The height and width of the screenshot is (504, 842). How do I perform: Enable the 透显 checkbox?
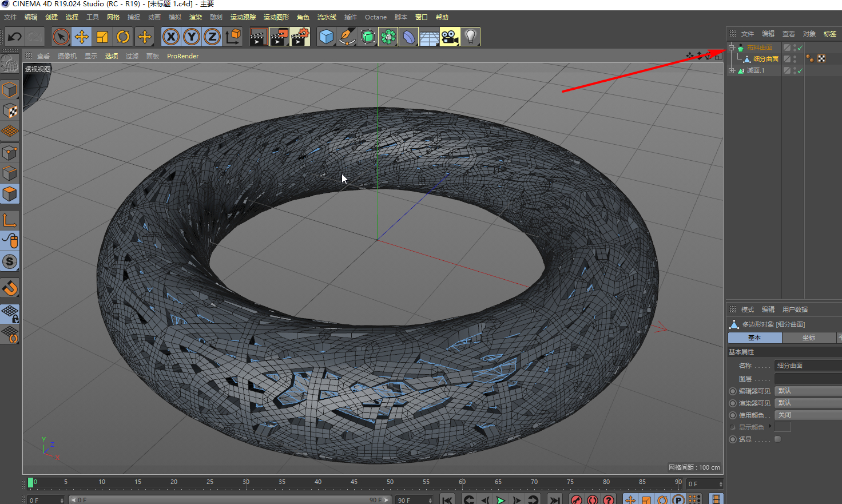[x=777, y=439]
